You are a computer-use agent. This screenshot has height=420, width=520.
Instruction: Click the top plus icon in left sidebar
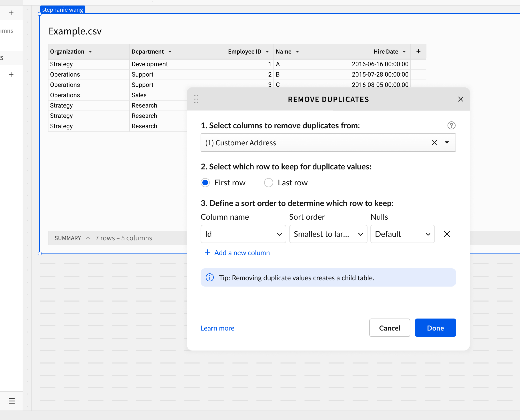[x=11, y=13]
